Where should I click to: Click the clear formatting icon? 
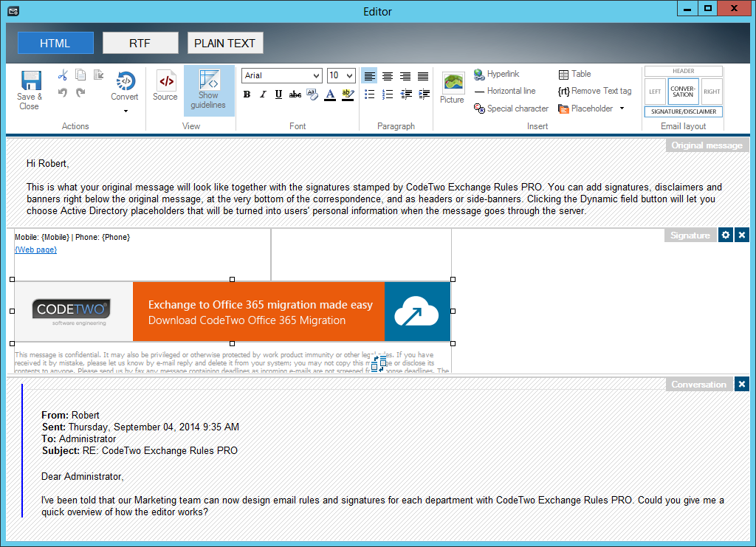pyautogui.click(x=312, y=94)
